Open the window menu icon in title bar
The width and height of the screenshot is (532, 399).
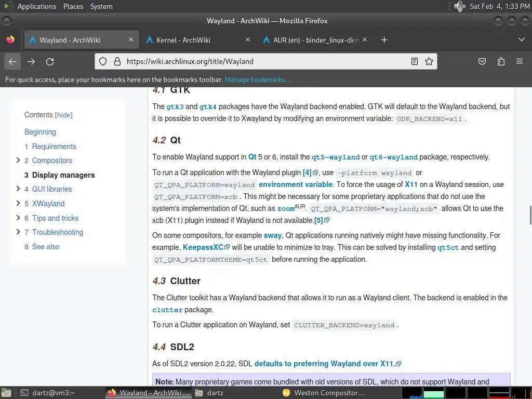click(6, 21)
